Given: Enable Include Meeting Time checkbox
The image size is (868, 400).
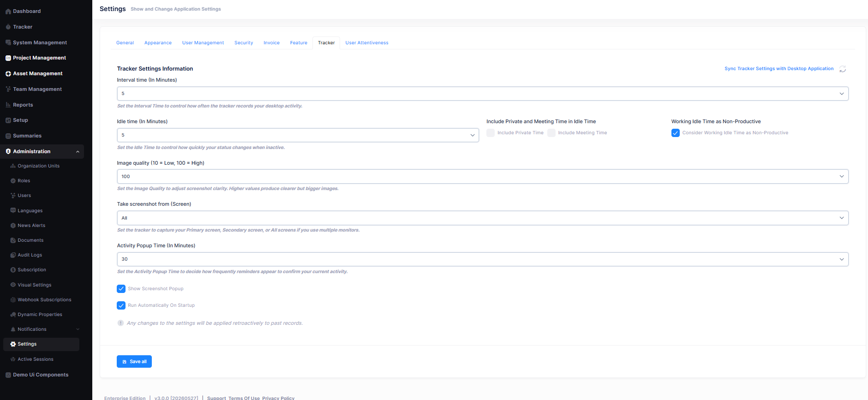Looking at the screenshot, I should point(551,133).
